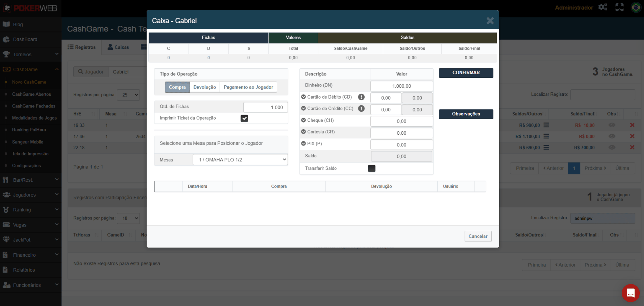Open the Mesas dropdown
This screenshot has width=644, height=306.
click(240, 160)
